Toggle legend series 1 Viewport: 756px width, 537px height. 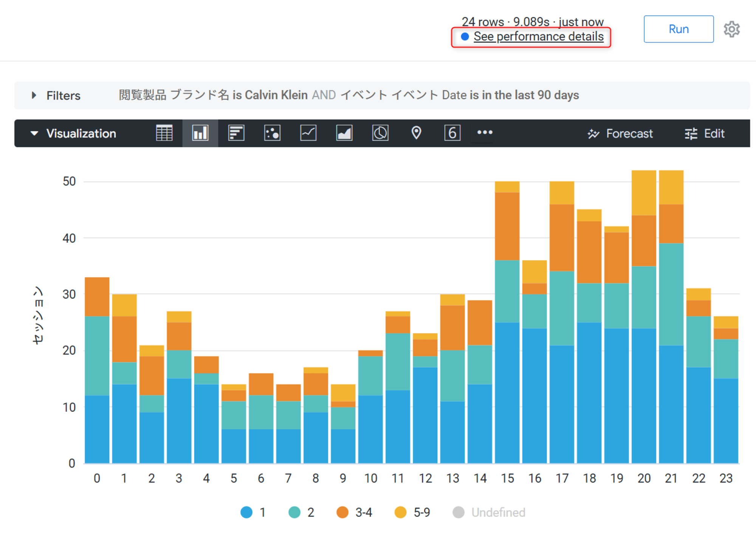253,512
